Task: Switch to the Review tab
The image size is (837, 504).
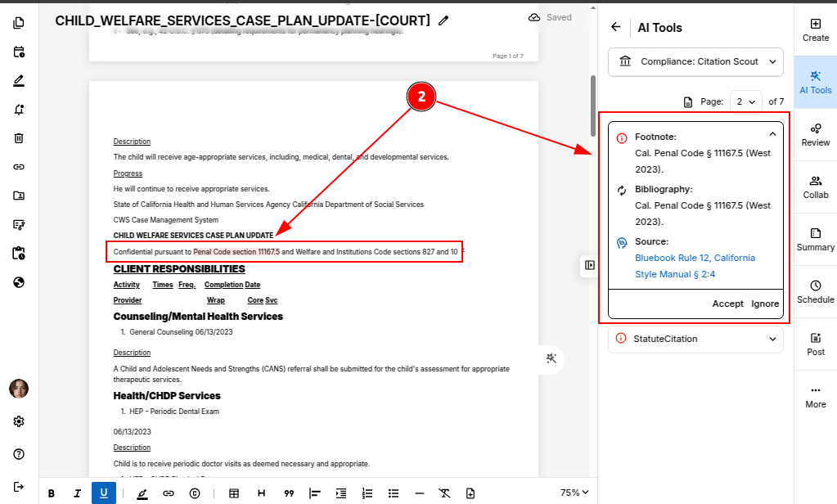Action: click(815, 135)
